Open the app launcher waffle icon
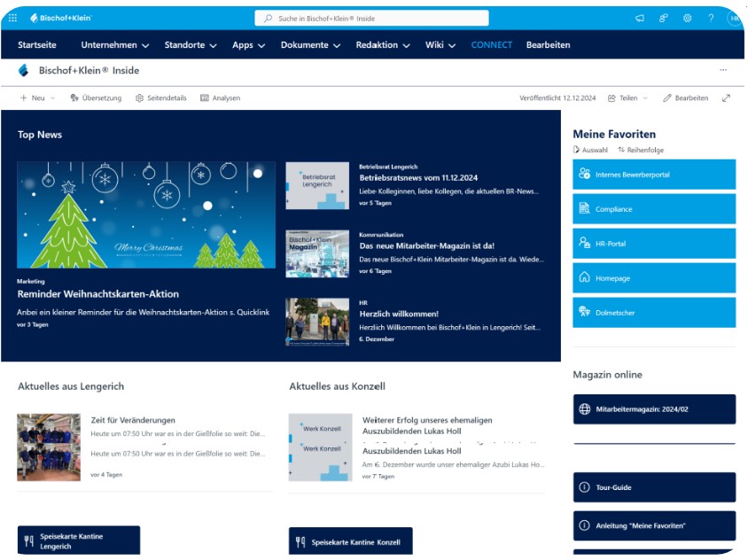The image size is (748, 560). coord(13,18)
